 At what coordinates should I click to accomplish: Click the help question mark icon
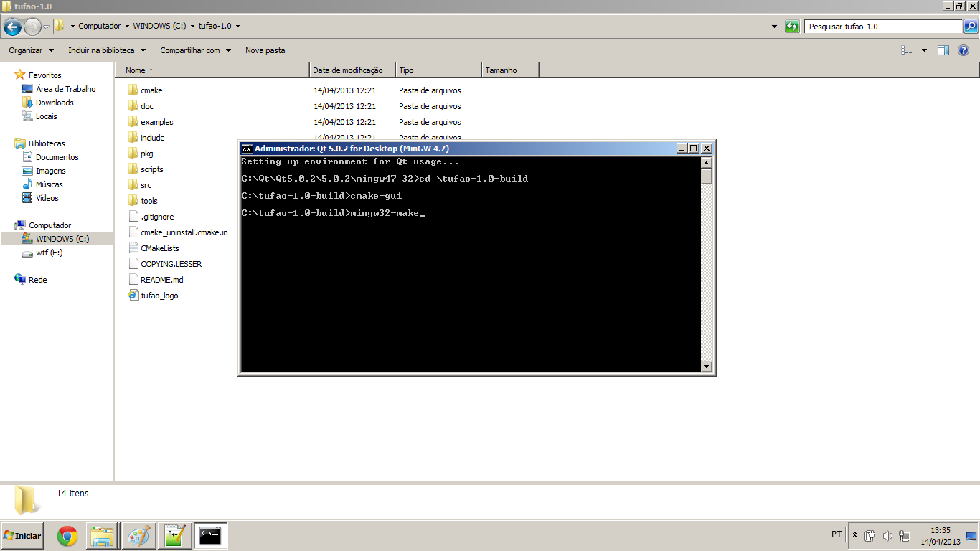coord(964,50)
